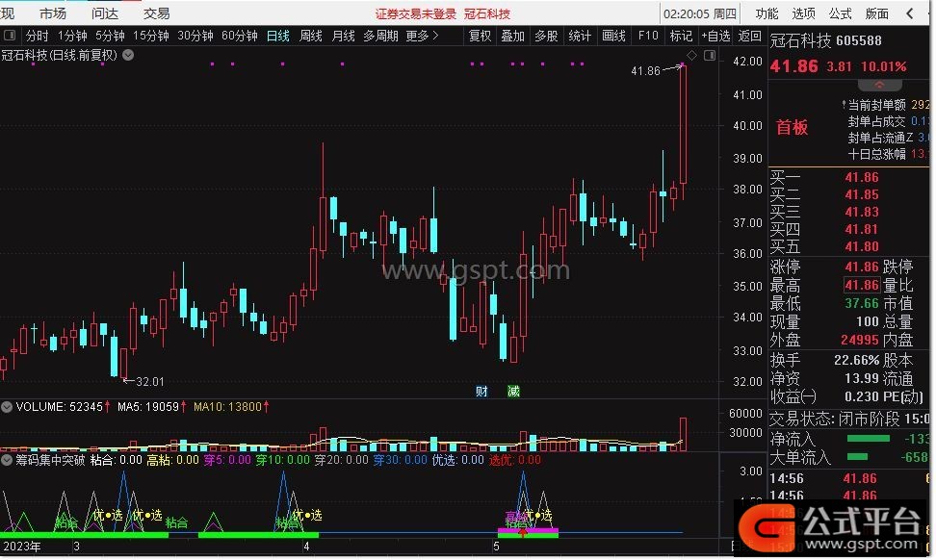Screen dimensions: 936x560
Task: Click the clock 02:20:05 周四
Action: [700, 13]
